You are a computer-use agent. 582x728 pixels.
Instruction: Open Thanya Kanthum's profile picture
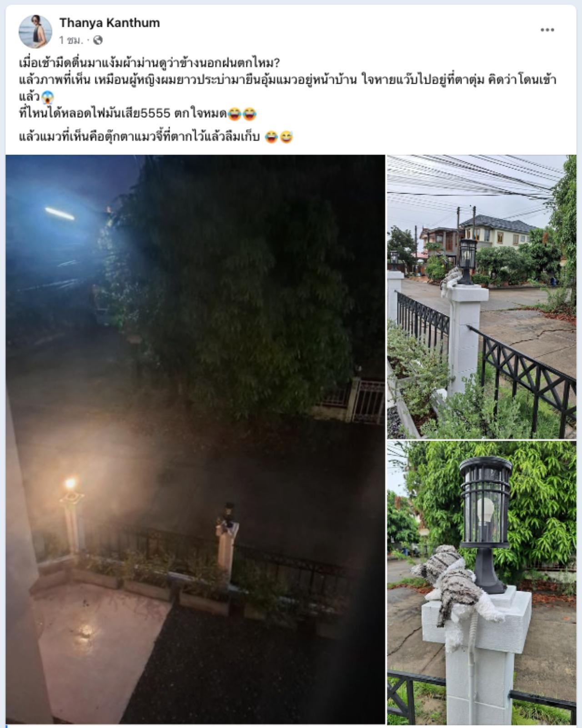(35, 31)
